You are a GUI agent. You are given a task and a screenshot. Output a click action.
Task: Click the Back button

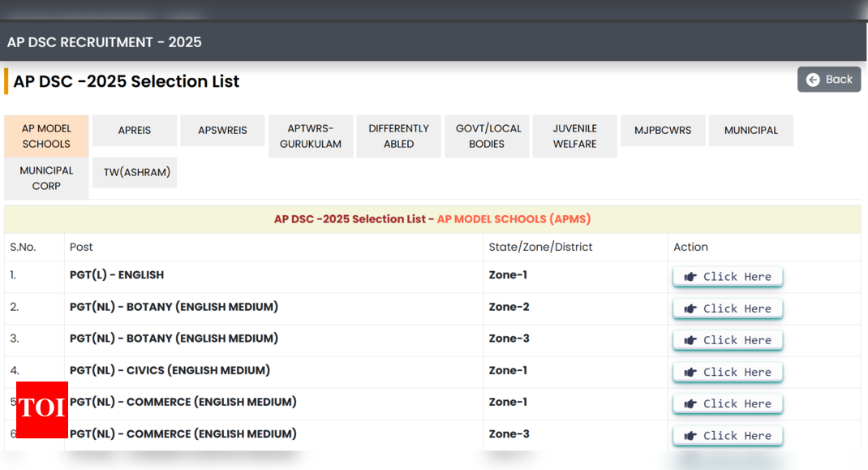point(829,80)
